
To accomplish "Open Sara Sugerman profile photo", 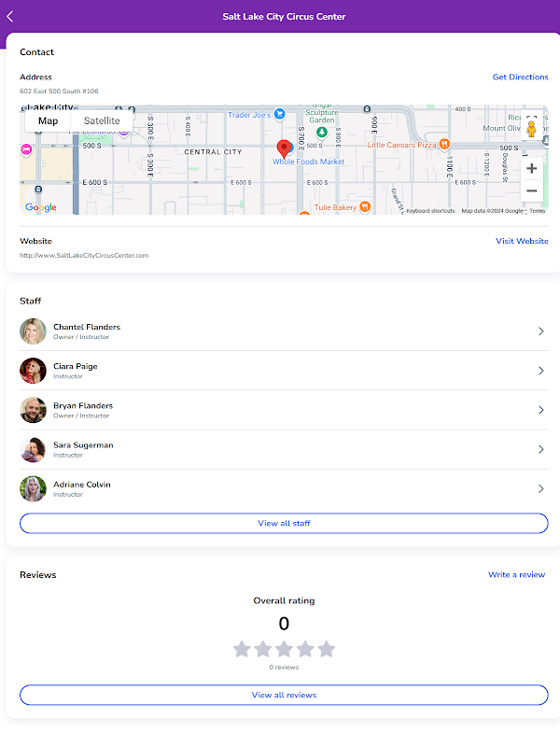I will coord(33,449).
